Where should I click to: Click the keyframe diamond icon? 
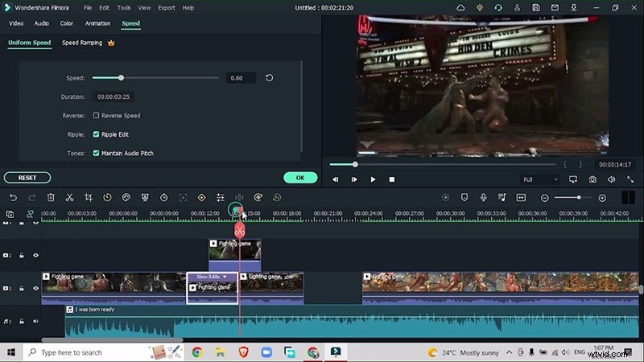click(x=201, y=197)
